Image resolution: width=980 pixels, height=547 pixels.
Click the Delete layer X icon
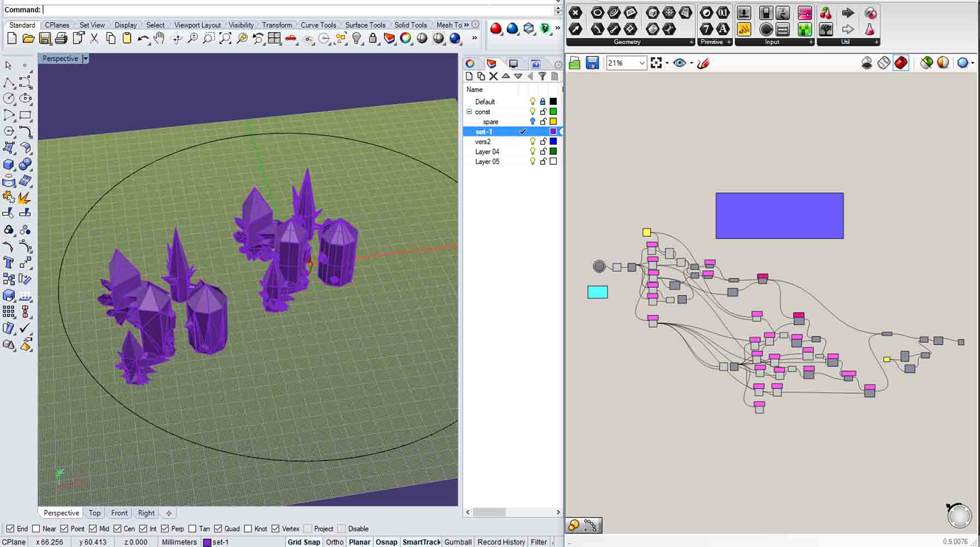tap(493, 76)
